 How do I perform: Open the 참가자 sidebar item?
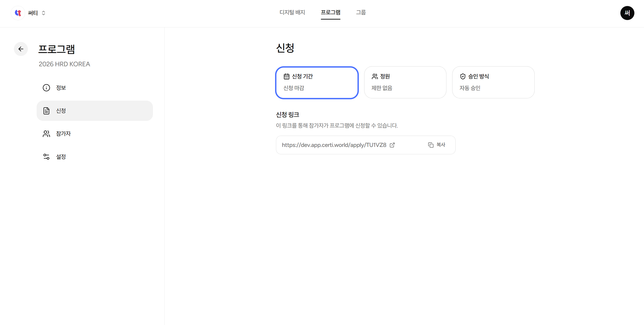[x=95, y=134]
